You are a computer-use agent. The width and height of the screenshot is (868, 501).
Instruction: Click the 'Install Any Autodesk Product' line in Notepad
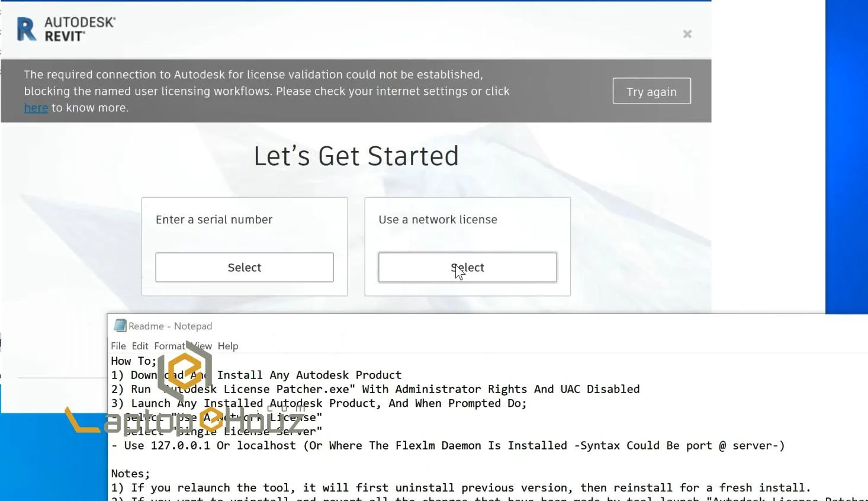coord(256,375)
